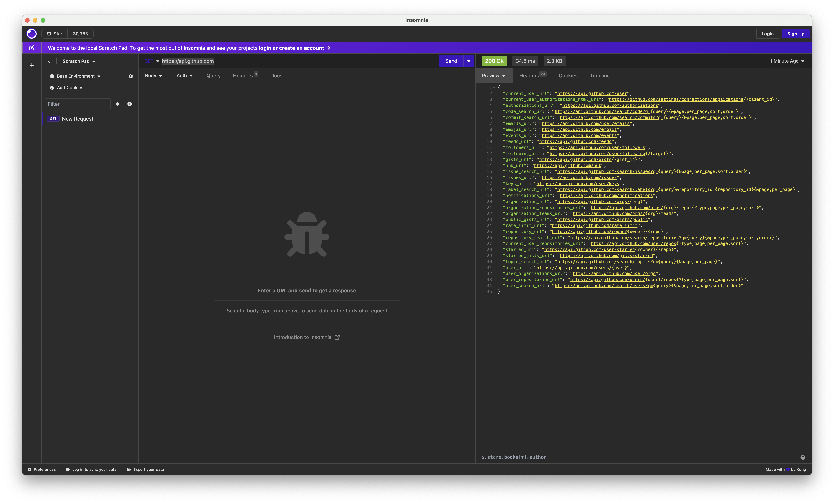Click the Sign Up button
The width and height of the screenshot is (834, 504).
796,34
